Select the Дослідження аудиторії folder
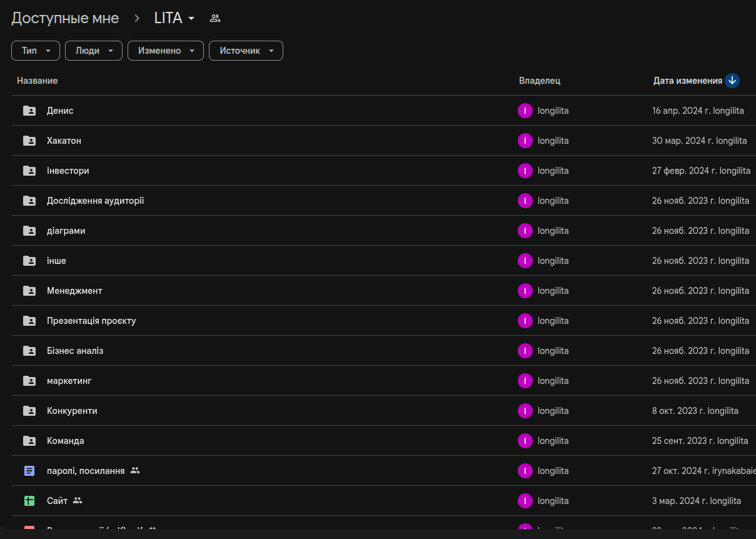This screenshot has width=756, height=539. (95, 201)
